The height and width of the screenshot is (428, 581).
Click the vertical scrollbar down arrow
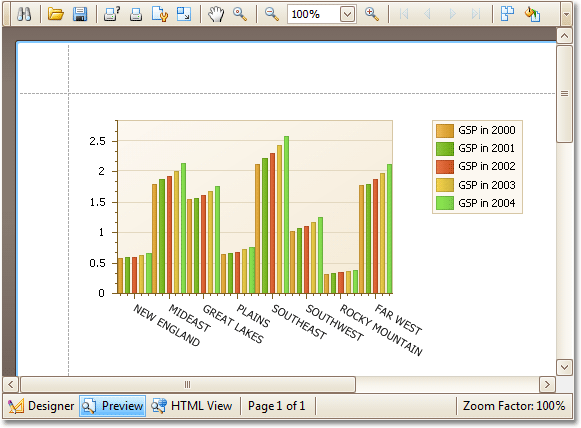tap(564, 368)
